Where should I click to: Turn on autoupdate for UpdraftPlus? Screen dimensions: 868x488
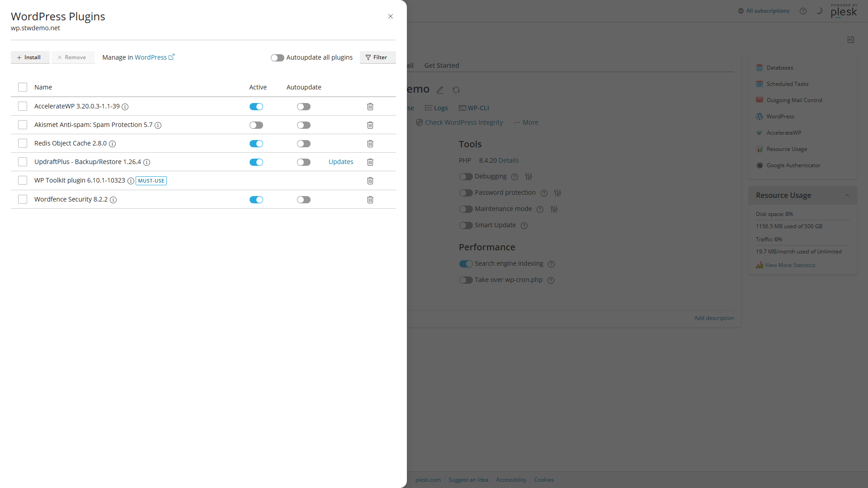pos(304,162)
